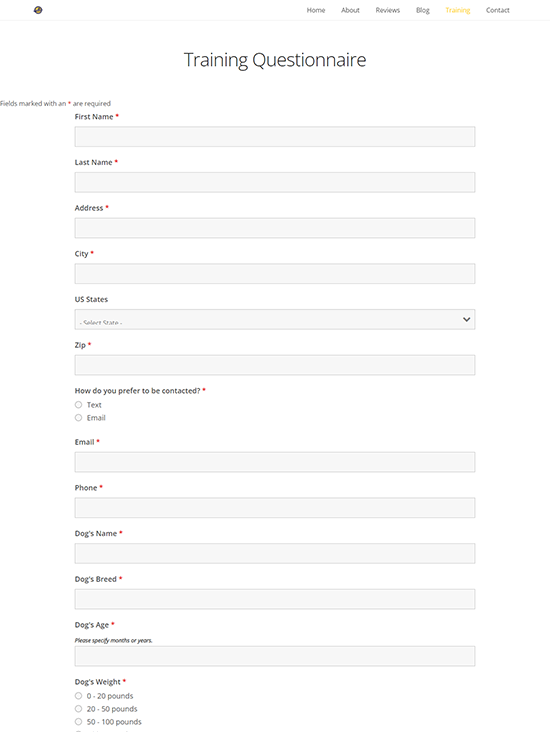This screenshot has width=550, height=732.
Task: Open the Home menu item
Action: tap(316, 10)
